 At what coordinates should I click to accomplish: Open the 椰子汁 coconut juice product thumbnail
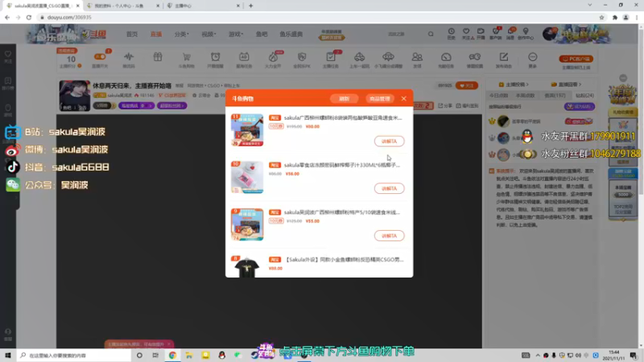pos(247,177)
